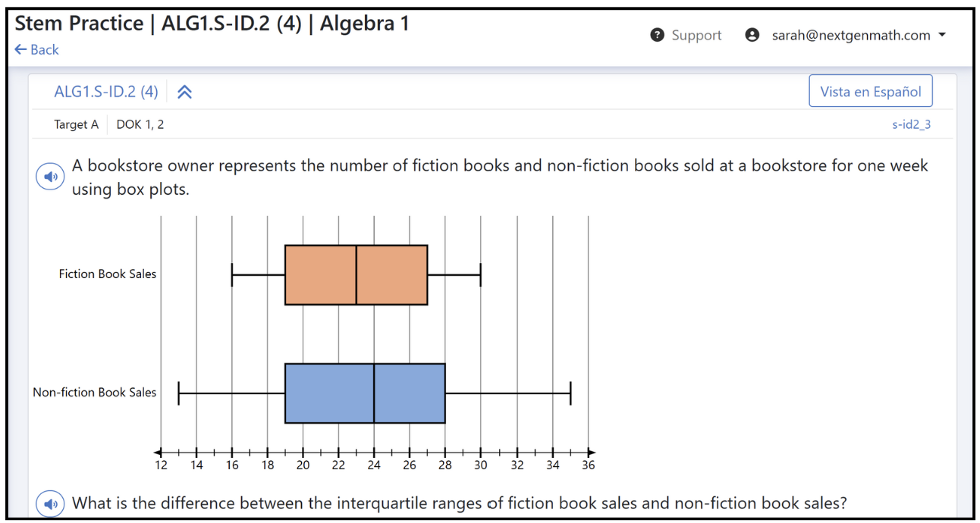Click the DOK 1, 2 label

[140, 124]
